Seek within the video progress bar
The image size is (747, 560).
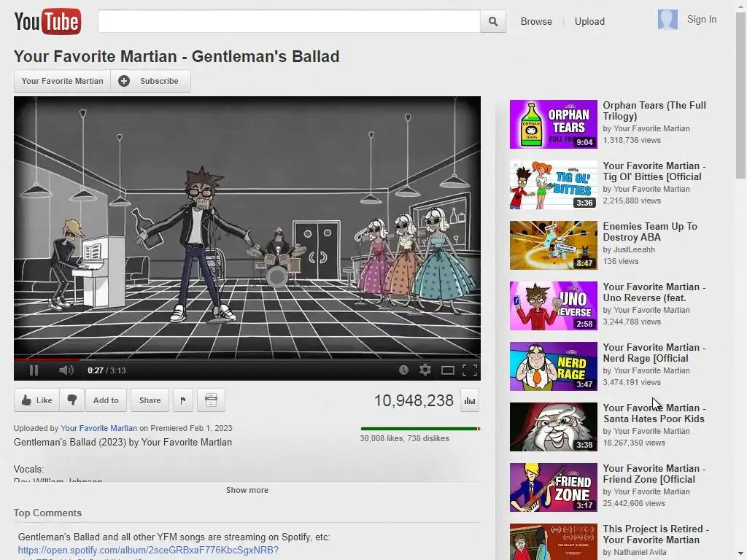point(247,359)
